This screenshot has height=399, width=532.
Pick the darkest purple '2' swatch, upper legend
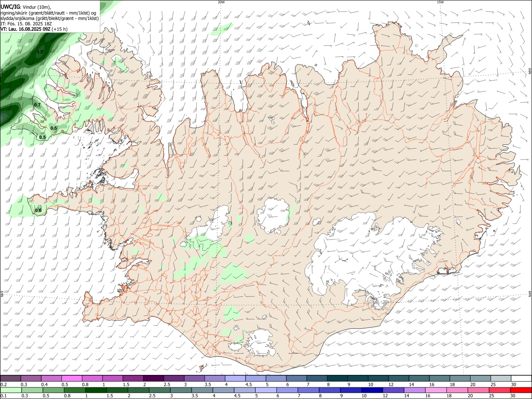click(x=153, y=379)
